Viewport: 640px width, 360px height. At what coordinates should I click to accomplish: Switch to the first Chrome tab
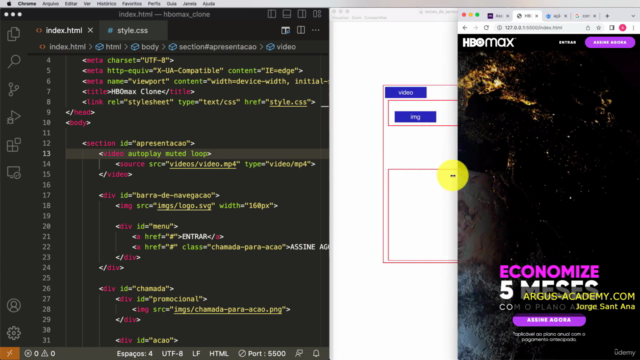click(498, 16)
